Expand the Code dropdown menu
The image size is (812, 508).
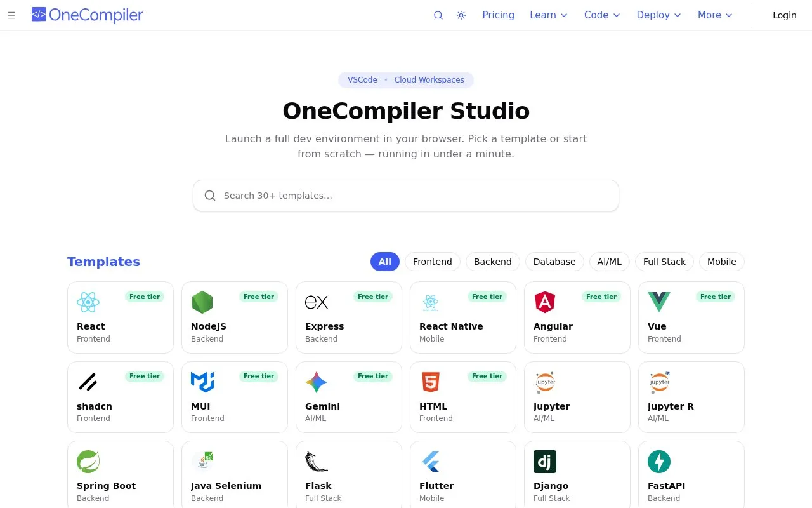coord(602,15)
